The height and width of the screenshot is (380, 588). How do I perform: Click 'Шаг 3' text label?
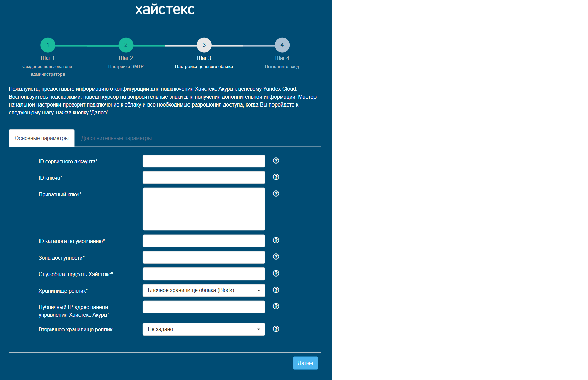click(x=204, y=58)
